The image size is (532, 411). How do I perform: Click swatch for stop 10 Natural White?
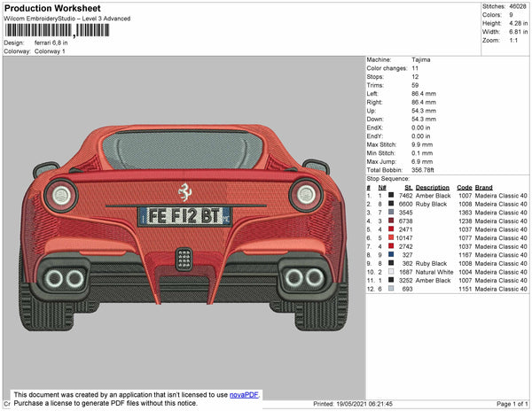391,271
